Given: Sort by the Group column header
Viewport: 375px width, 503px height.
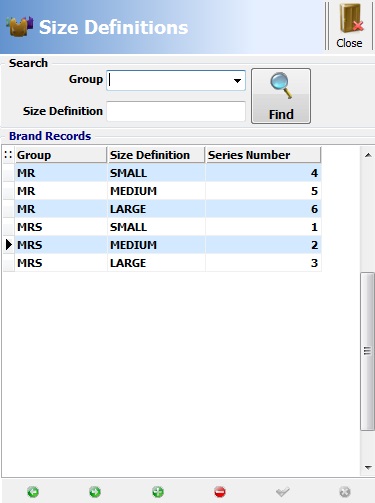Looking at the screenshot, I should click(61, 155).
